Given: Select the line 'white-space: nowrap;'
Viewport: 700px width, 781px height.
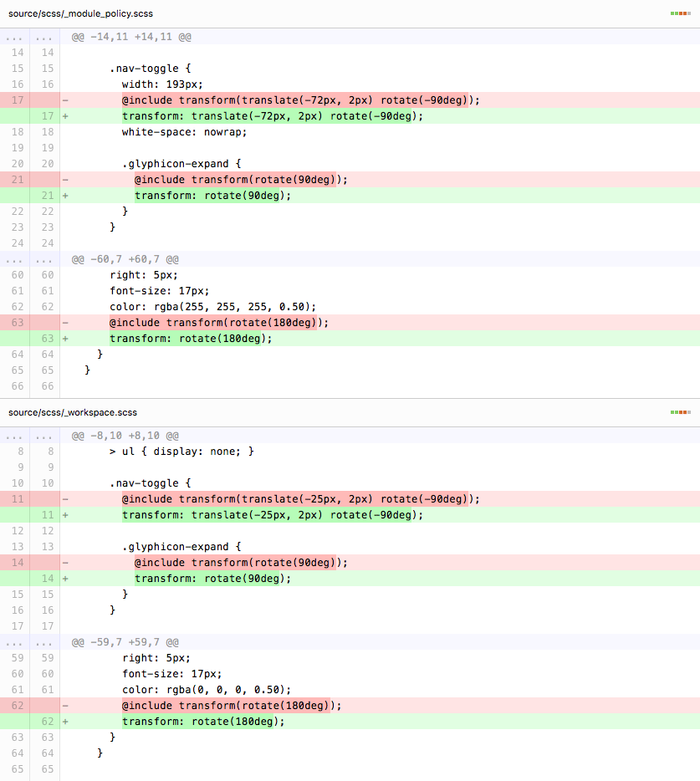Looking at the screenshot, I should click(184, 132).
